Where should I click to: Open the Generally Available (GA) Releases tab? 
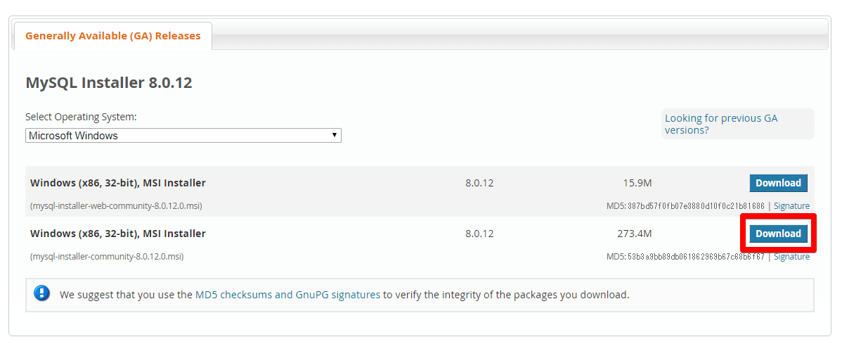[x=112, y=36]
